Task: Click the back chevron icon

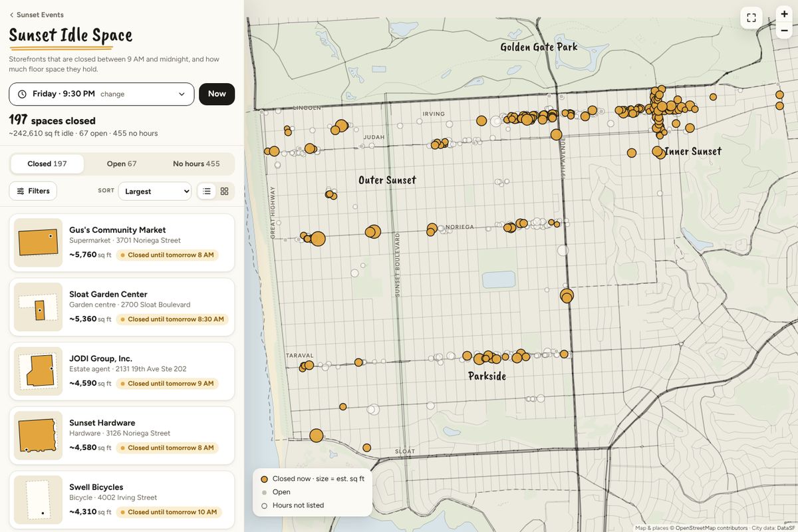Action: click(x=11, y=15)
